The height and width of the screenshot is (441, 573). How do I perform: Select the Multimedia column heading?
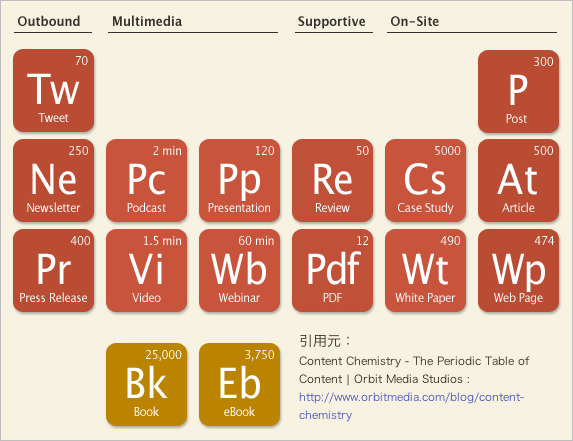tap(147, 21)
